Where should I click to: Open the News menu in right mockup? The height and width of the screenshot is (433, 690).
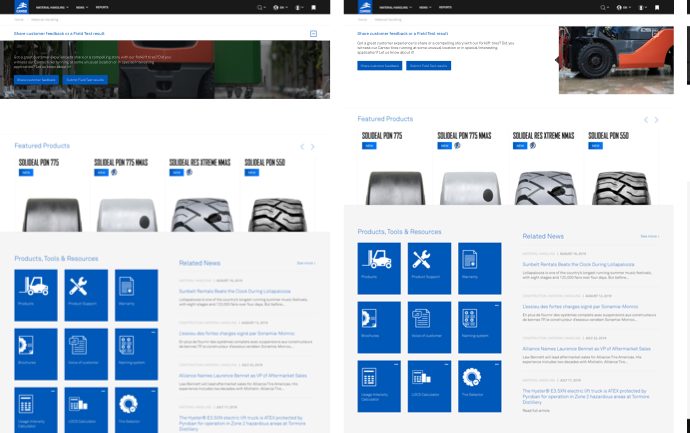(425, 7)
